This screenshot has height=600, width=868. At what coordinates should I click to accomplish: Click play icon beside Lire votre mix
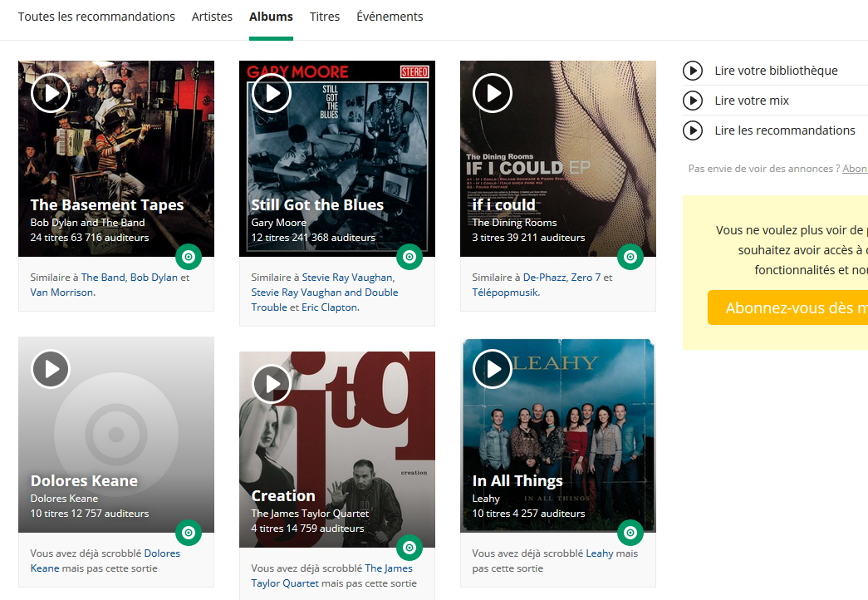(x=693, y=101)
